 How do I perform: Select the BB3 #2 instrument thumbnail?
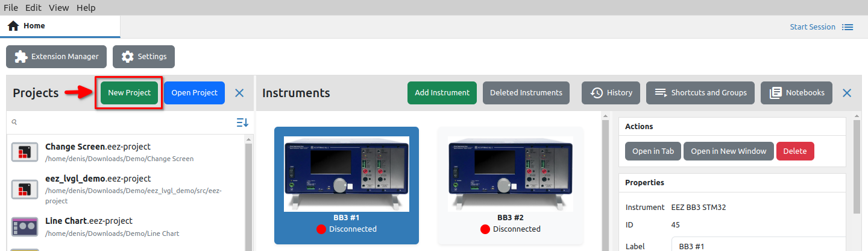[x=511, y=174]
